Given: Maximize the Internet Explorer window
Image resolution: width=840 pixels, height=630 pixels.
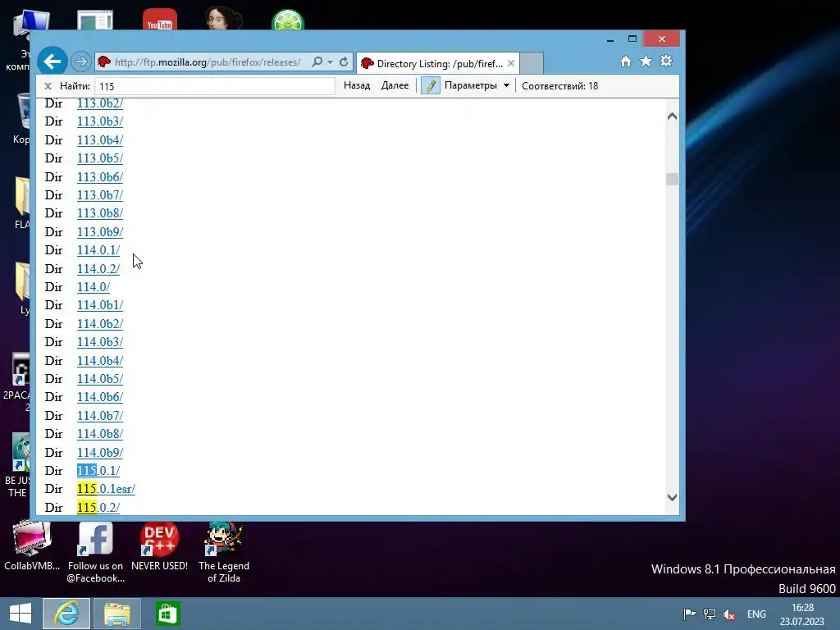Looking at the screenshot, I should click(x=632, y=39).
